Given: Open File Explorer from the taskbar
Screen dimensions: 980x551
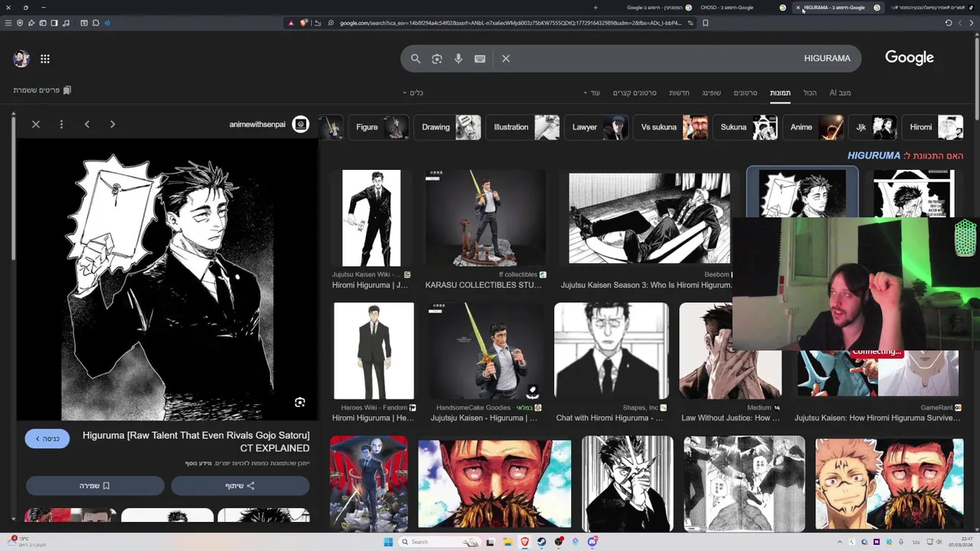Looking at the screenshot, I should click(x=508, y=542).
